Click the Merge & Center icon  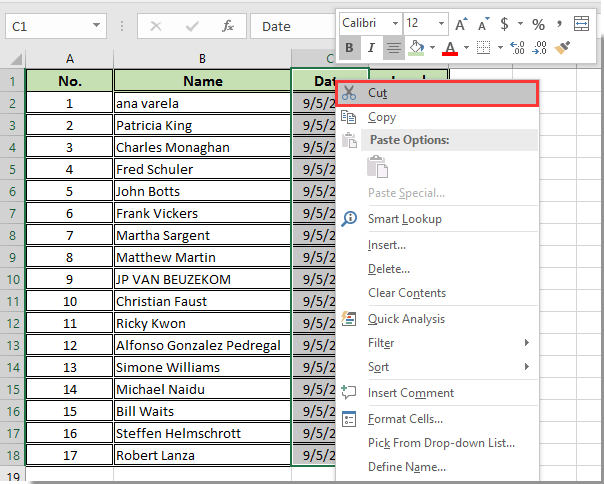tap(582, 23)
